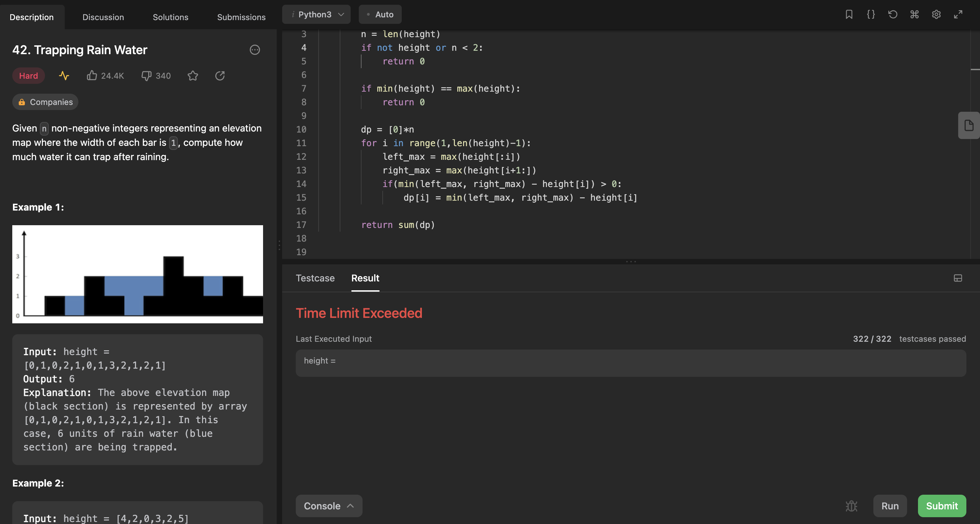Open the editor settings gear icon
Screen dimensions: 980x524
[x=936, y=14]
